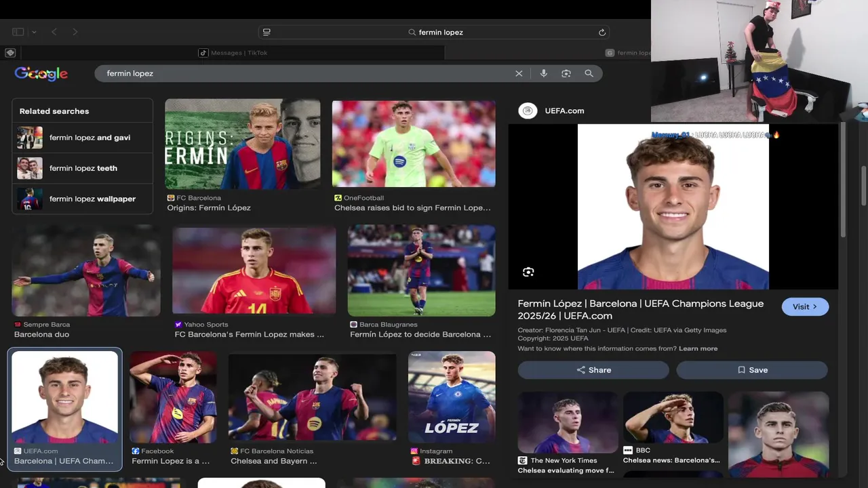This screenshot has height=488, width=868.
Task: Clear the search with the X icon
Action: [519, 73]
